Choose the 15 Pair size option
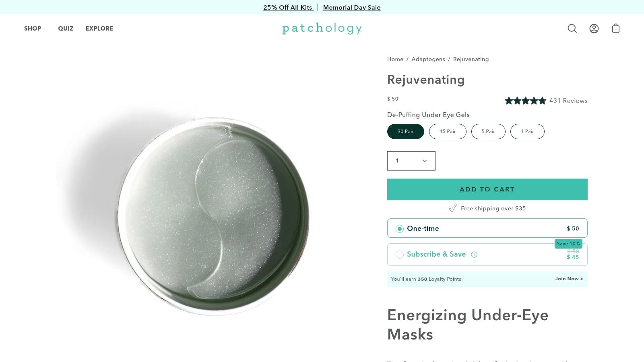This screenshot has height=362, width=644. (x=448, y=132)
